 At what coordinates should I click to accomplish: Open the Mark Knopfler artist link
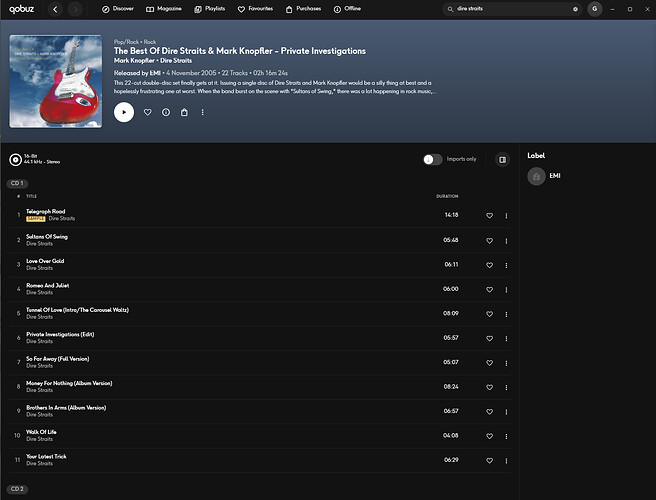(134, 61)
